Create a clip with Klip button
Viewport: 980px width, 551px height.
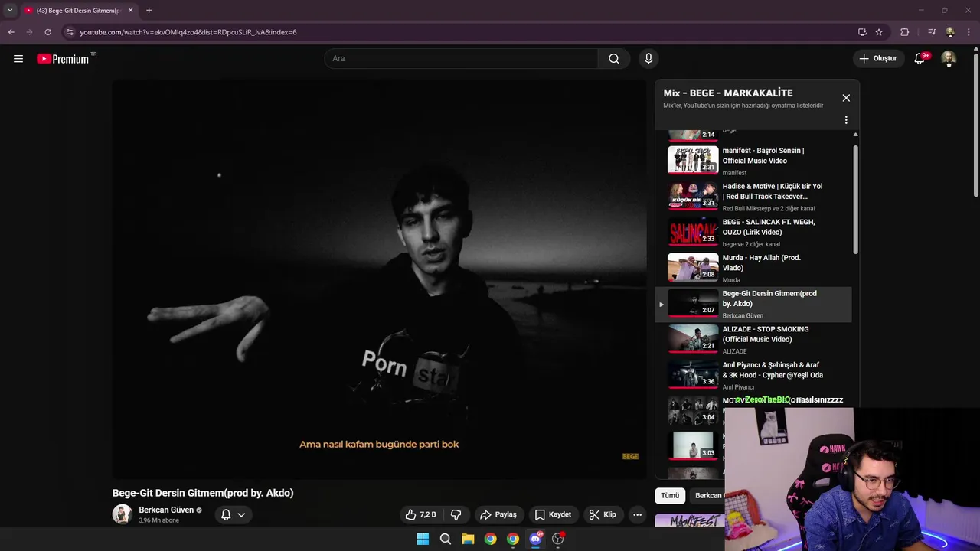point(602,515)
